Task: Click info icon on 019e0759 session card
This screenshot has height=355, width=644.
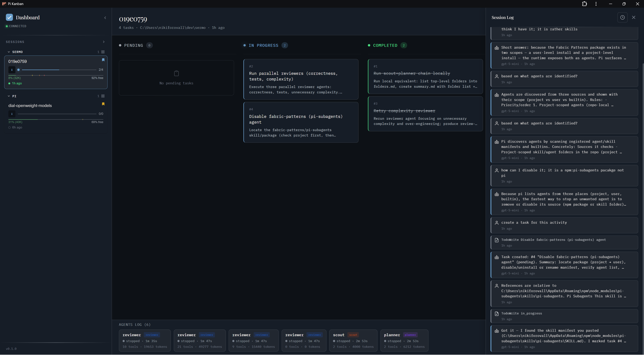Action: (12, 70)
